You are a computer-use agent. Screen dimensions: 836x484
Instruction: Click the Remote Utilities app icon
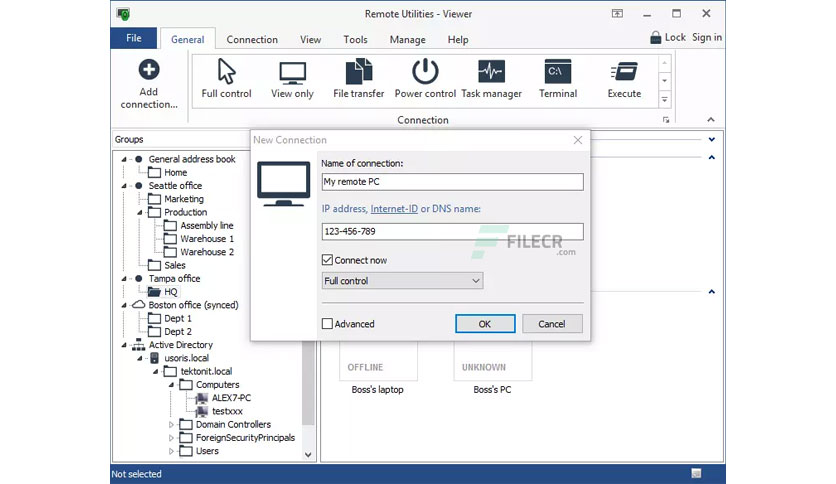[124, 14]
